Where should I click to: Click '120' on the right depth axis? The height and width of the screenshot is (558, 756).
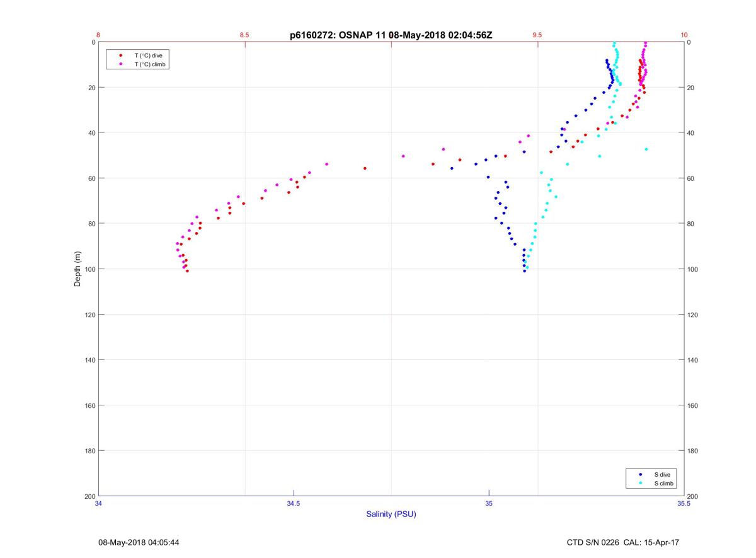pos(692,315)
